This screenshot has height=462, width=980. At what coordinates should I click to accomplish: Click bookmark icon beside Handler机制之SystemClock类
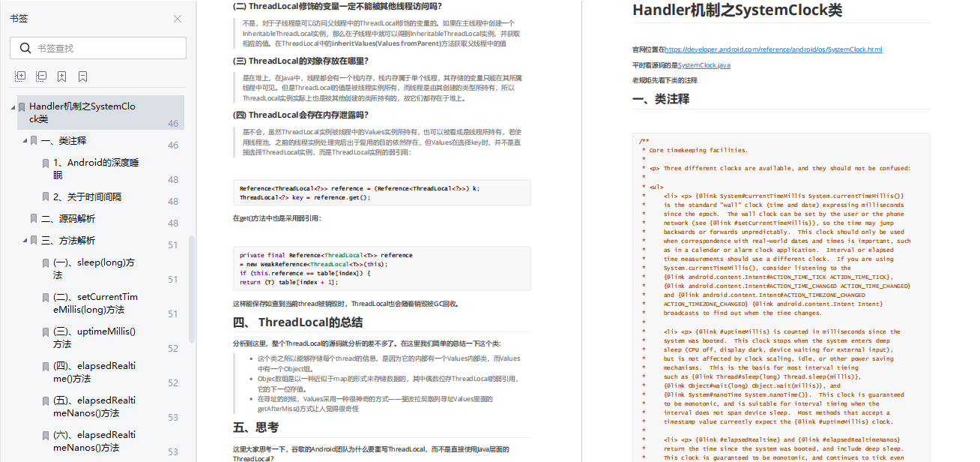[22, 107]
